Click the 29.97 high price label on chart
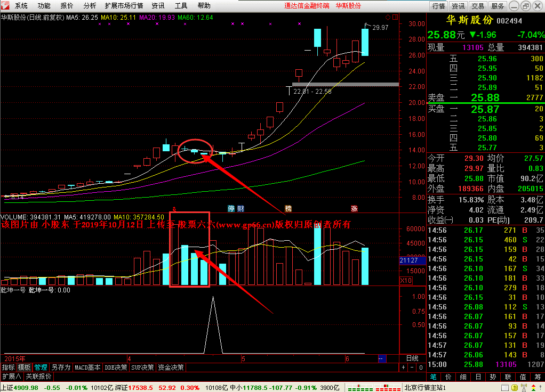545x392 pixels. click(x=380, y=28)
